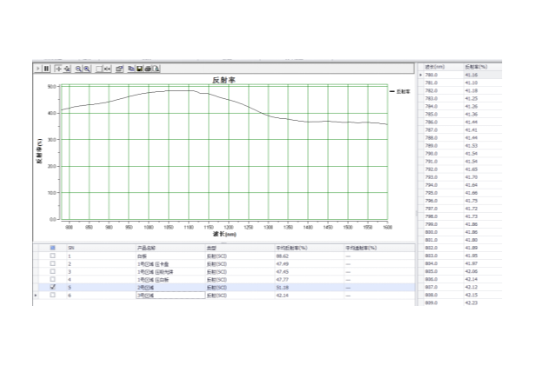Image resolution: width=540 pixels, height=380 pixels.
Task: Click the zoom in magnifier icon
Action: click(x=86, y=69)
